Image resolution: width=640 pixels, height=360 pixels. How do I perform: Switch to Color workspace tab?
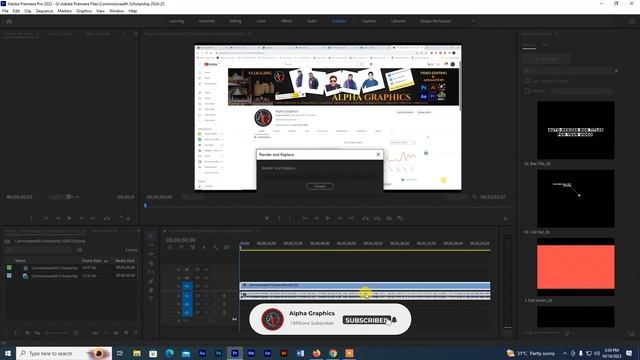click(261, 21)
